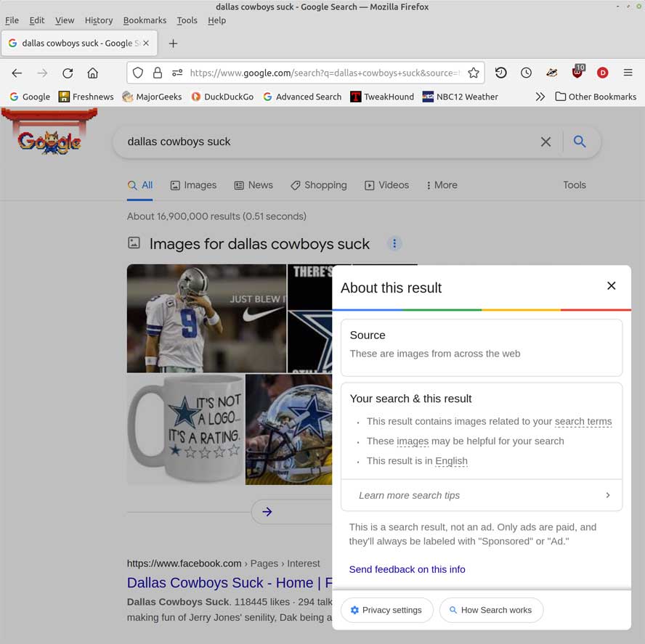The height and width of the screenshot is (644, 645).
Task: Switch to the Videos tab
Action: 386,185
